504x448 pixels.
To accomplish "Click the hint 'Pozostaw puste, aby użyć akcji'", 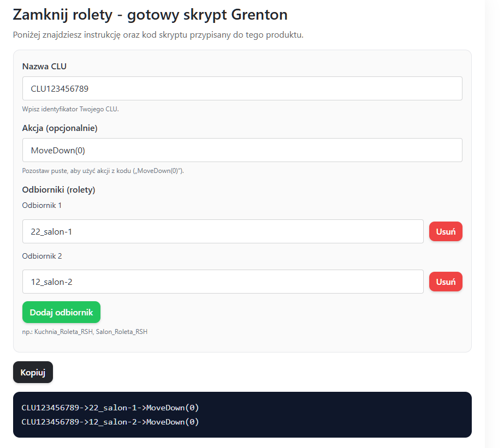I will (x=103, y=170).
